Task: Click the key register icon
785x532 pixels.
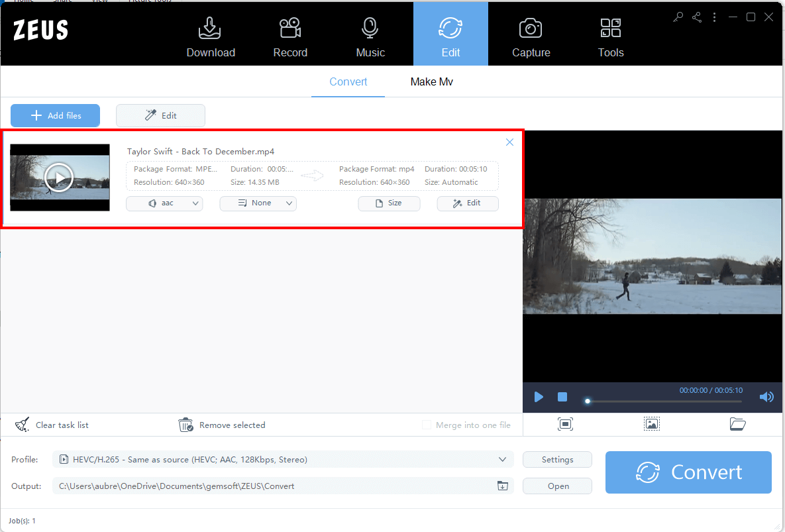Action: [x=678, y=17]
